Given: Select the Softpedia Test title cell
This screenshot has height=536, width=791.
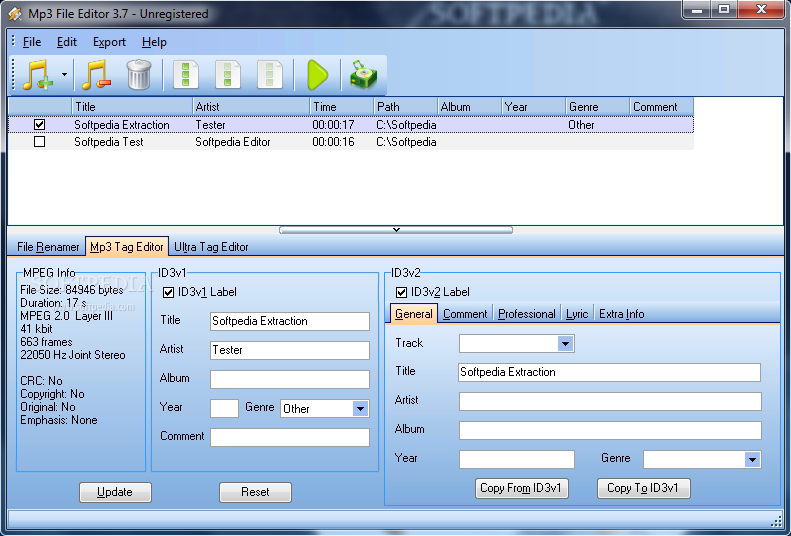Looking at the screenshot, I should tap(109, 142).
